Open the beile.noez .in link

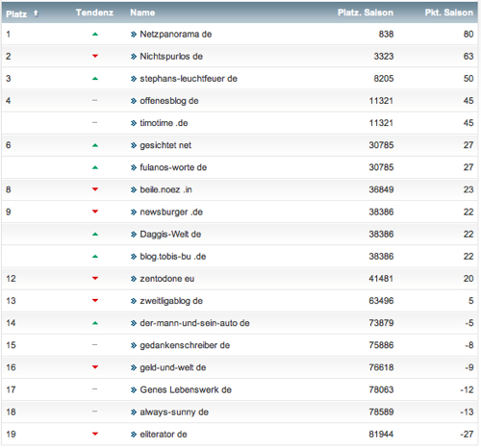point(165,189)
